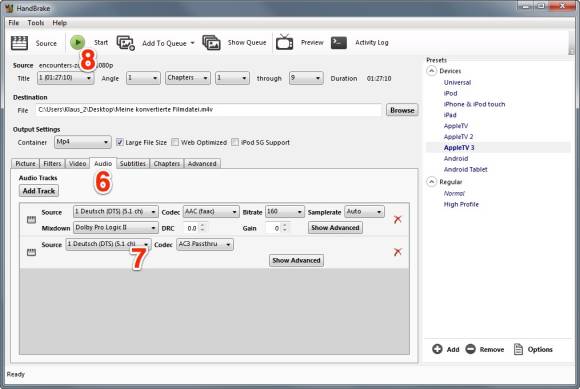
Task: Open the Show Queue icon
Action: 212,43
